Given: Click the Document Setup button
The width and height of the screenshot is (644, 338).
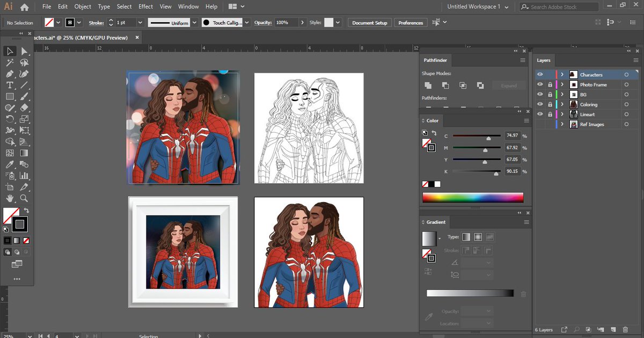Looking at the screenshot, I should pyautogui.click(x=370, y=23).
